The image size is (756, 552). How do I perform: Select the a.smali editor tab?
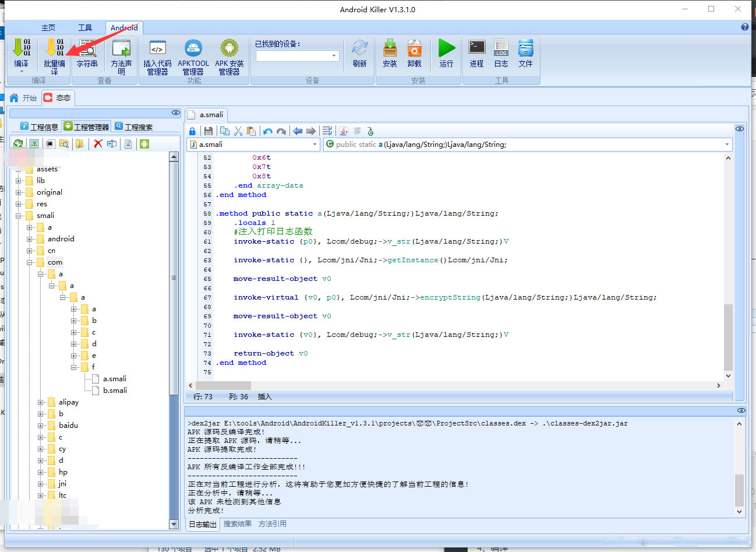pyautogui.click(x=206, y=115)
